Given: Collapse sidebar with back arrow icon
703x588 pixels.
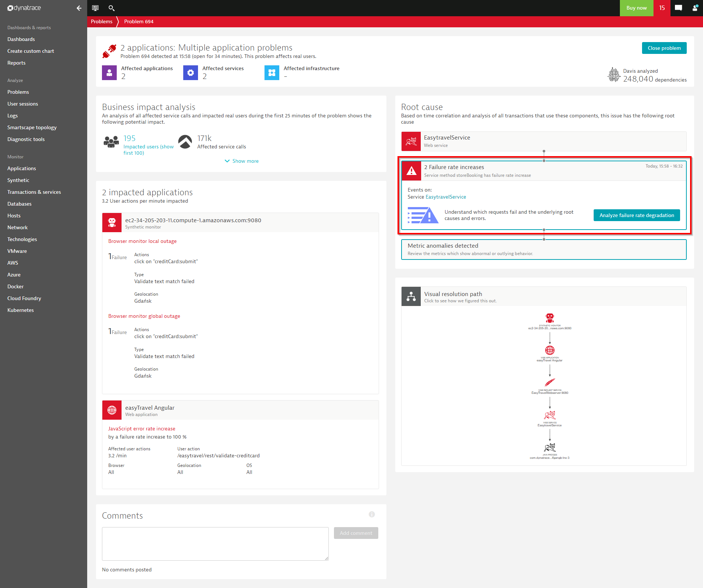Looking at the screenshot, I should 79,8.
